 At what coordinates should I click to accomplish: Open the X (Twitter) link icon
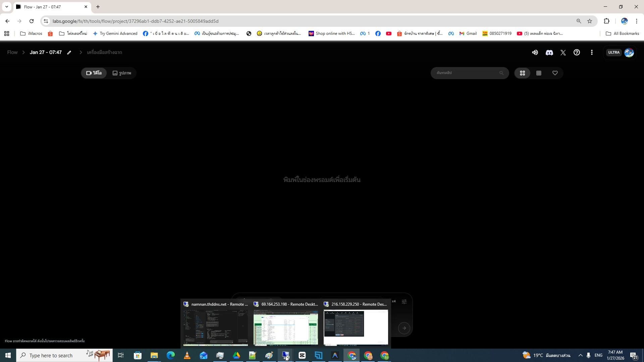coord(563,53)
